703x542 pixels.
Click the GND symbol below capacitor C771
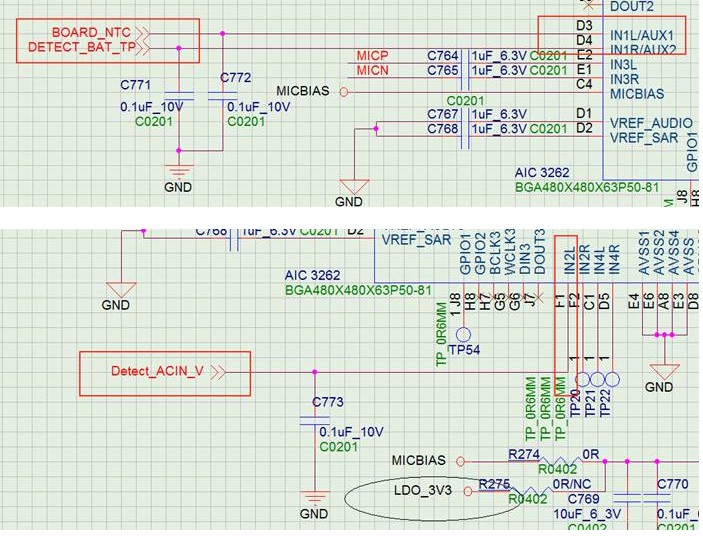click(178, 172)
